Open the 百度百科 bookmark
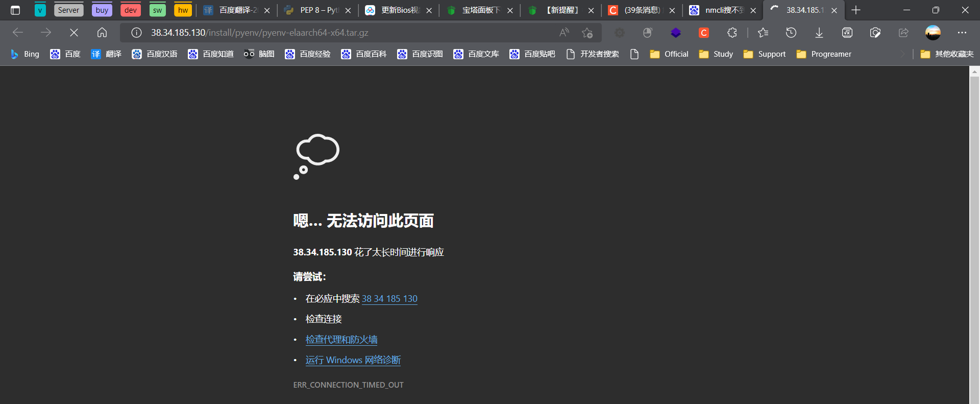Viewport: 980px width, 404px height. [364, 54]
